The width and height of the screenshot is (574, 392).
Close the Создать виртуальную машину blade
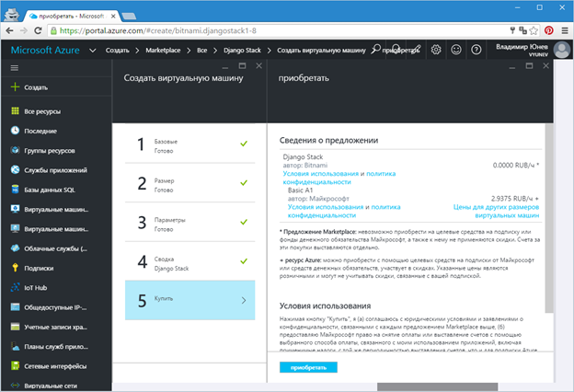258,66
